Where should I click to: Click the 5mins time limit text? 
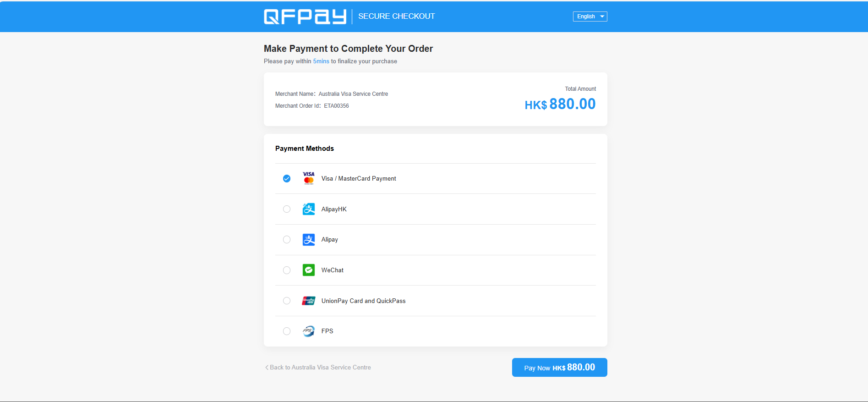click(321, 61)
